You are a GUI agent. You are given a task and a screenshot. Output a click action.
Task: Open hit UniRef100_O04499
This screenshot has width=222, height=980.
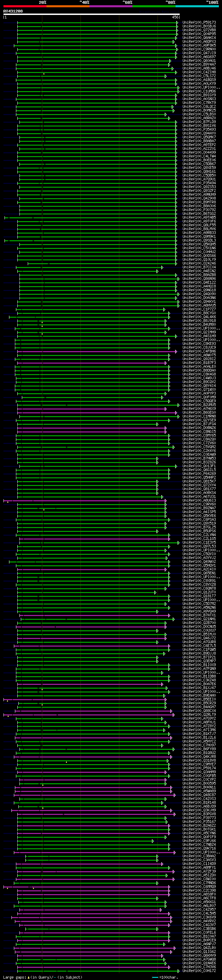pyautogui.click(x=199, y=153)
